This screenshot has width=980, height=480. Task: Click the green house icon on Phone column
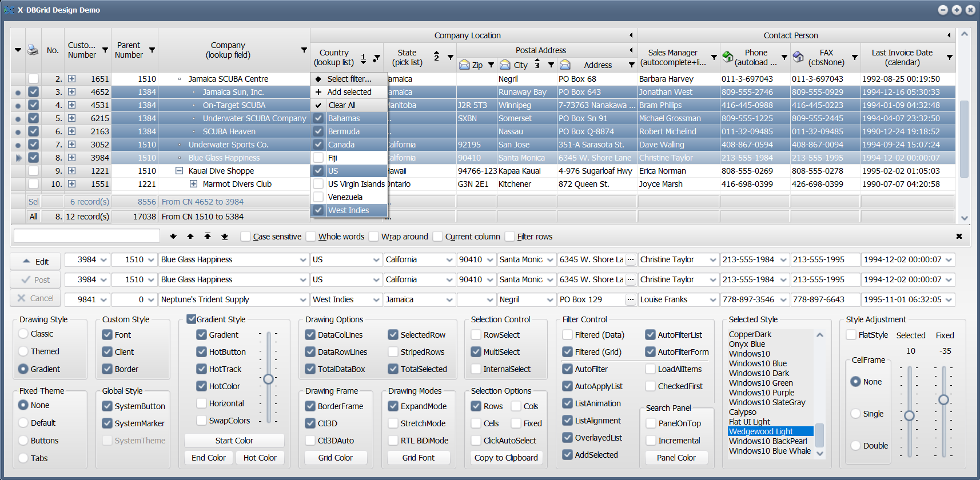(728, 57)
